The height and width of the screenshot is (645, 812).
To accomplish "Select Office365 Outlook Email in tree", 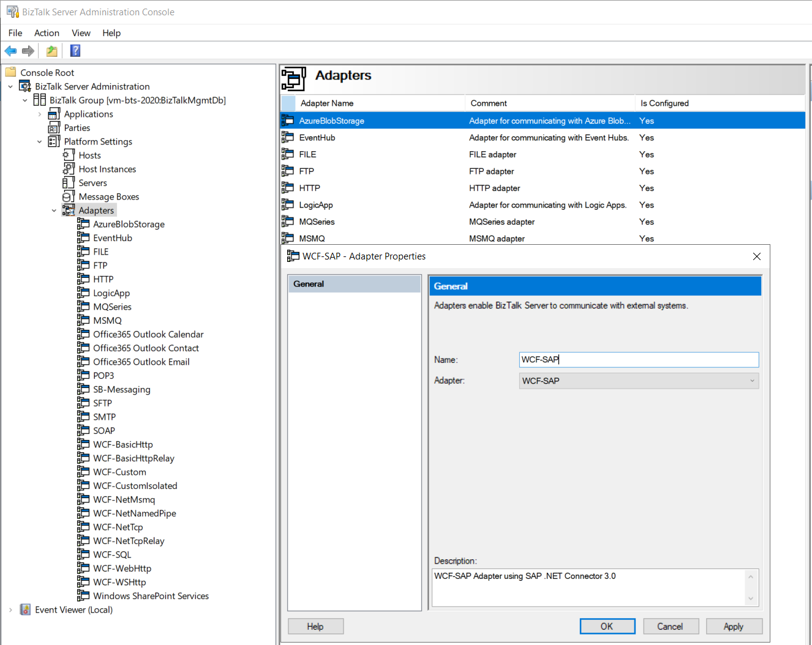I will (x=141, y=362).
